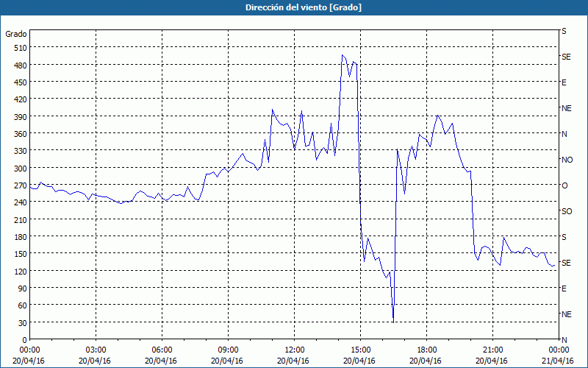This screenshot has width=588, height=368.
Task: Select compass label 'N' on the 0 baseline
Action: click(x=564, y=340)
